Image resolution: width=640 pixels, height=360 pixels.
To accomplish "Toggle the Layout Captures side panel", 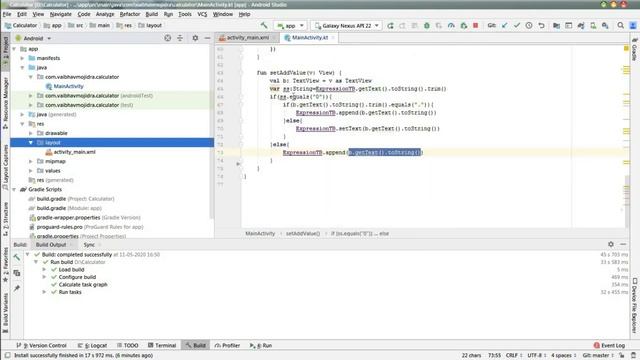I will (x=5, y=168).
